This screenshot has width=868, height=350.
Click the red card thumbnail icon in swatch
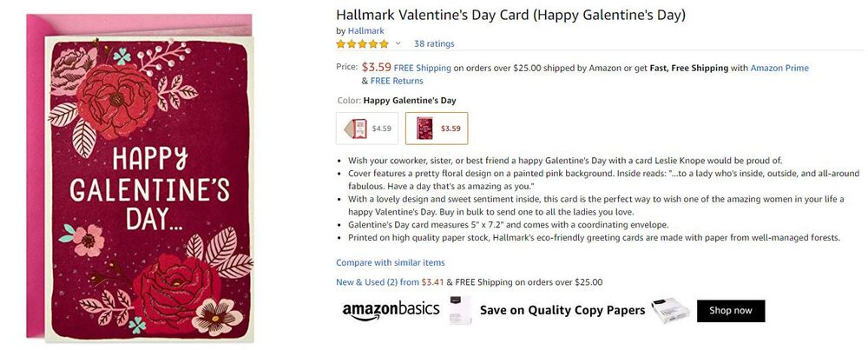click(424, 129)
